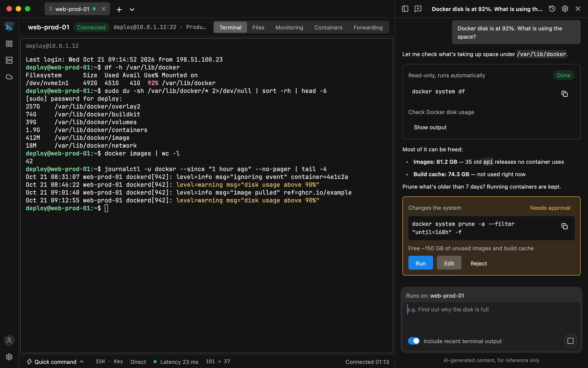Image resolution: width=588 pixels, height=368 pixels.
Task: Open assistant chat history
Action: [x=552, y=9]
